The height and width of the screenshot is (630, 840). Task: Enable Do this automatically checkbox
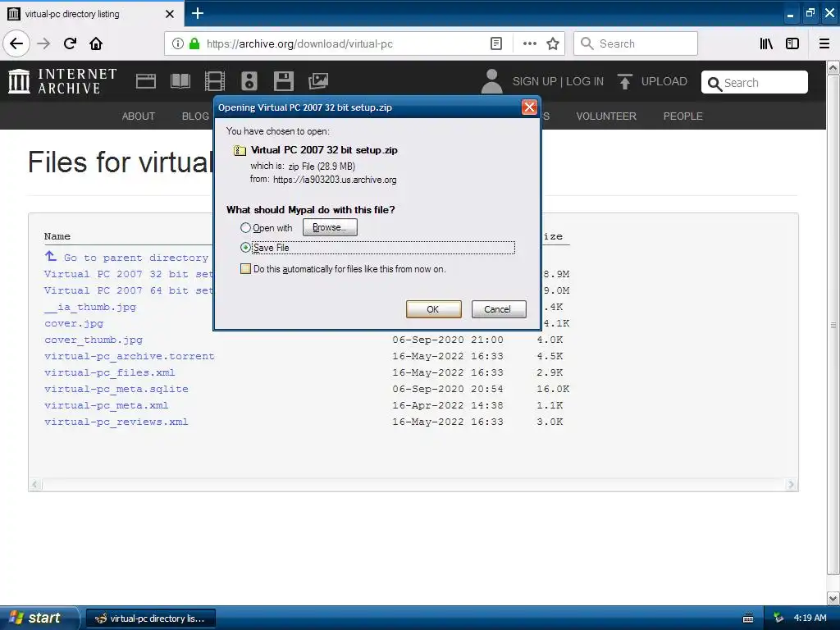[x=245, y=269]
